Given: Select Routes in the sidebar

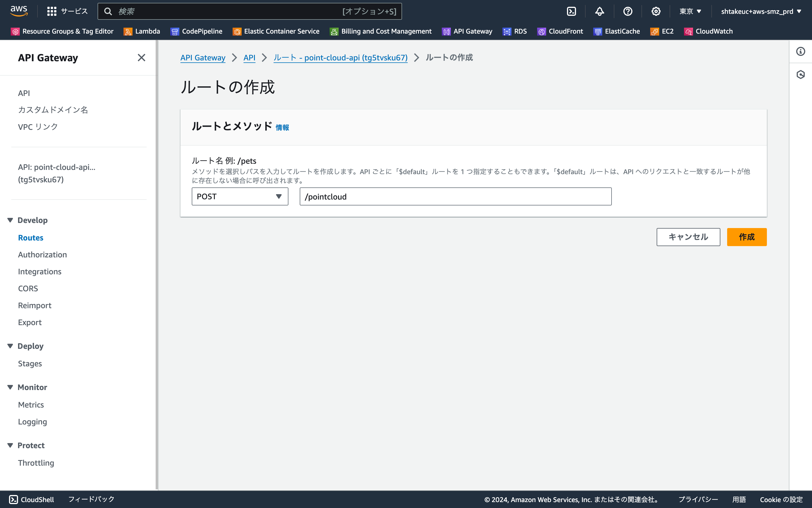Looking at the screenshot, I should pos(30,238).
